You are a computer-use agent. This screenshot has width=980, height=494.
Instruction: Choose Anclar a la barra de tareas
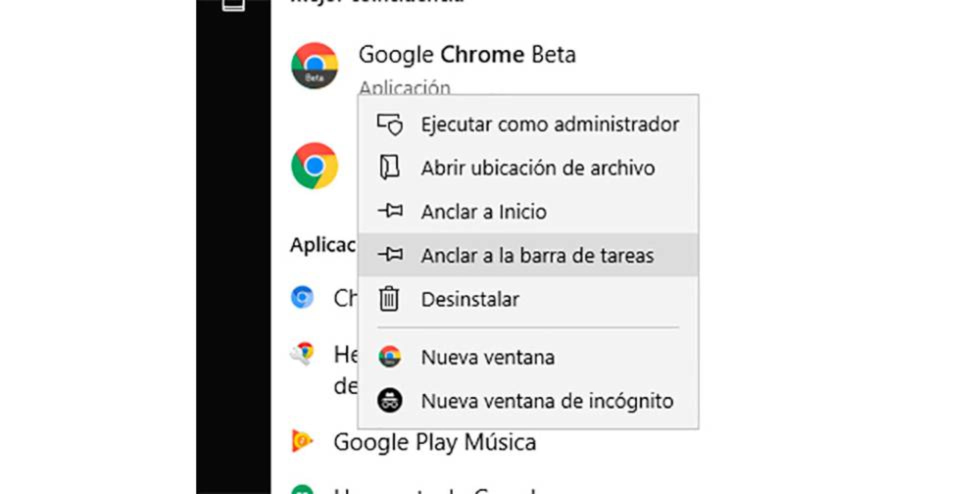coord(537,255)
